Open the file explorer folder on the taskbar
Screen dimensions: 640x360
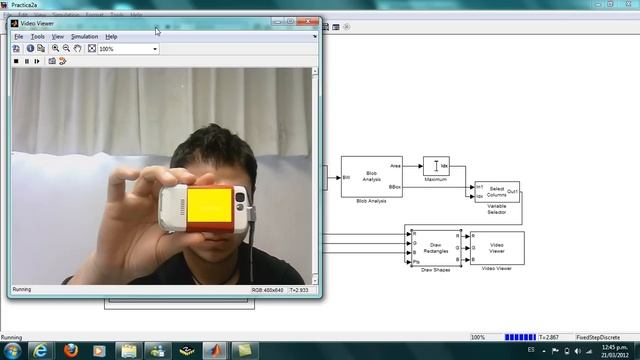click(129, 351)
